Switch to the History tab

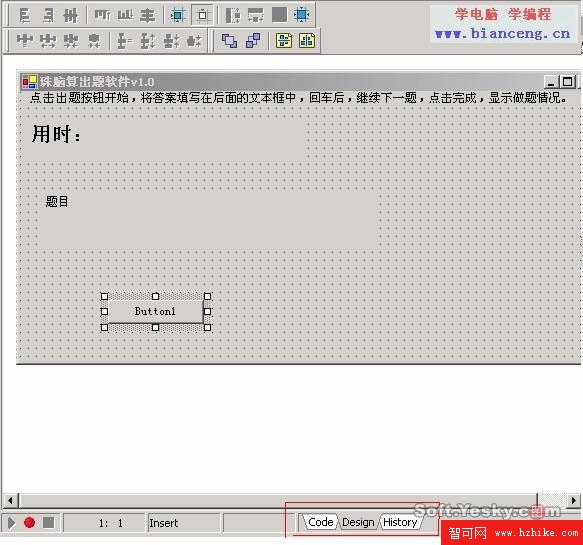click(400, 522)
